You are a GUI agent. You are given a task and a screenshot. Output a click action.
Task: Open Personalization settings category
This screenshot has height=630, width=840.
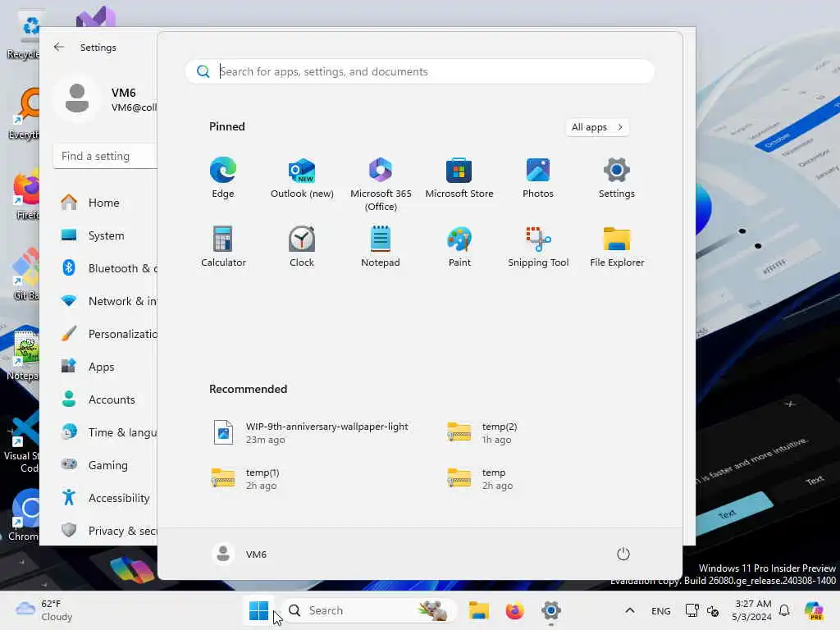pos(107,334)
